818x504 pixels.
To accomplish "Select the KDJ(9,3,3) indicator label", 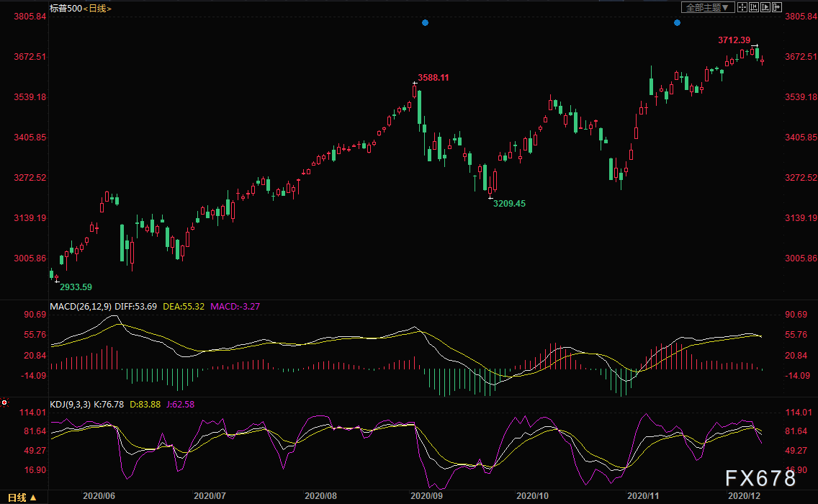I will pos(70,405).
